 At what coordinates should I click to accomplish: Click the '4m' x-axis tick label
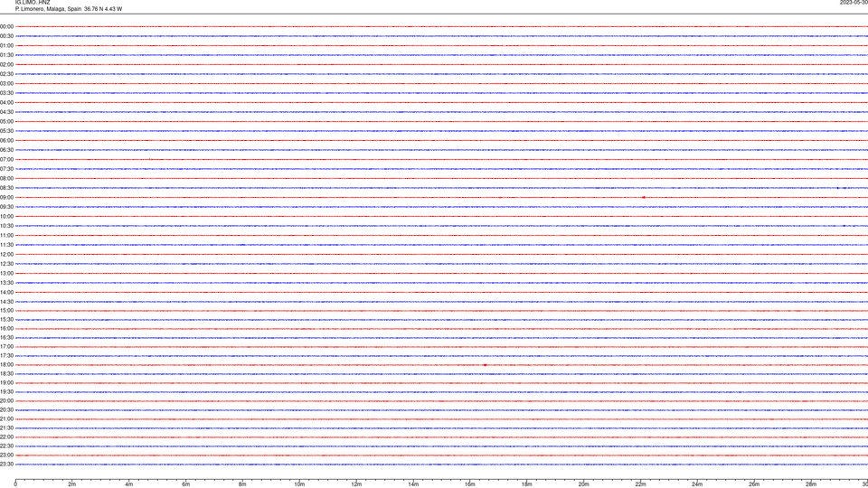129,484
